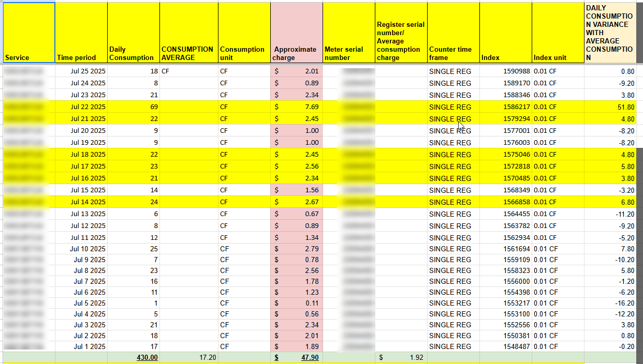Select the Jul 1 2025 date cell
Screen dimensions: 643x364
81,346
